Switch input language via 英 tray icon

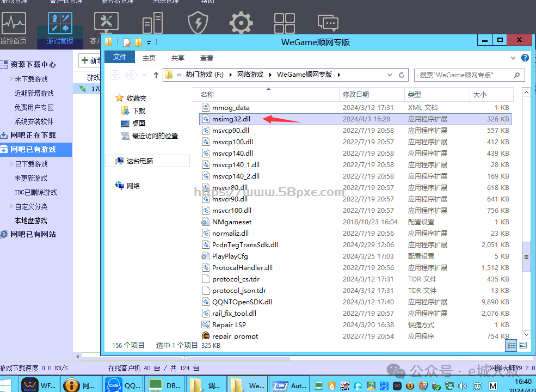[477, 386]
